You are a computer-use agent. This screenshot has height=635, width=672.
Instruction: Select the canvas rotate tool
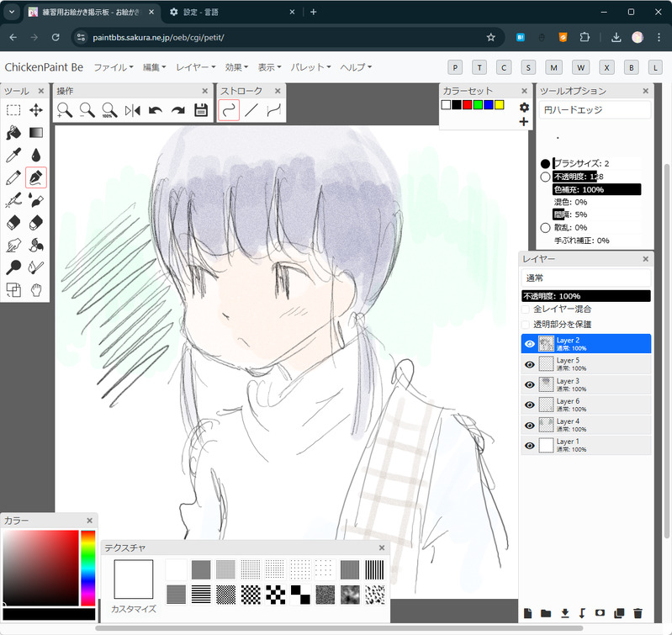pyautogui.click(x=13, y=290)
